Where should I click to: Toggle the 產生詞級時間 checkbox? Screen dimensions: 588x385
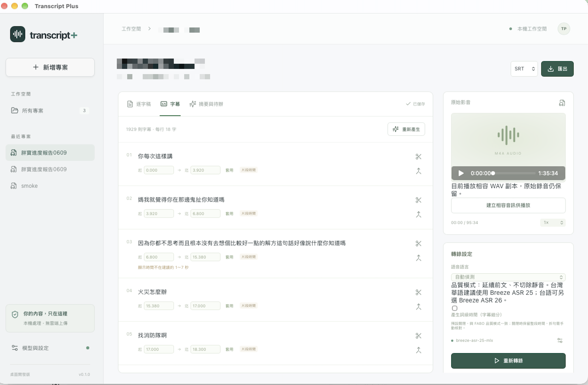(454, 308)
